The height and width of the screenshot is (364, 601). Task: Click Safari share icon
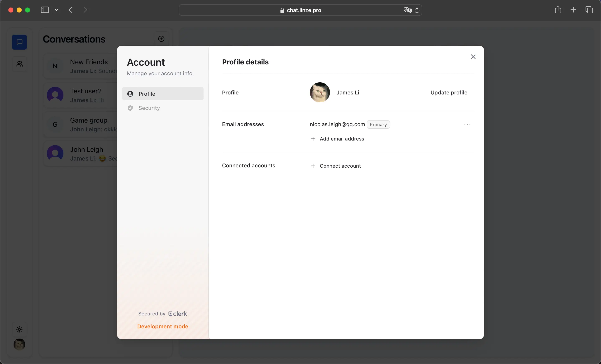point(558,10)
